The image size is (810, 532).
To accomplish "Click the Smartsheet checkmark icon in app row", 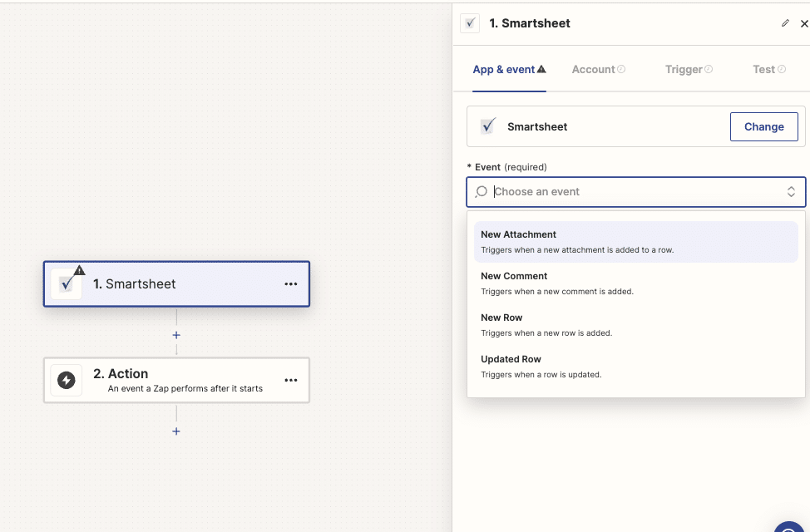I will 487,126.
